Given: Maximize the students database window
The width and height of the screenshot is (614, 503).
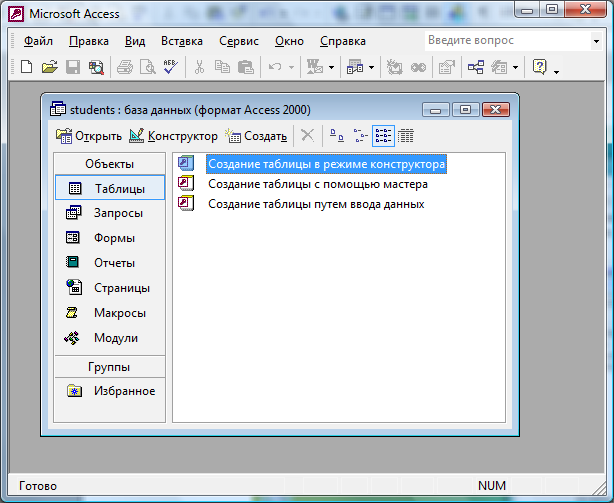Looking at the screenshot, I should [466, 110].
